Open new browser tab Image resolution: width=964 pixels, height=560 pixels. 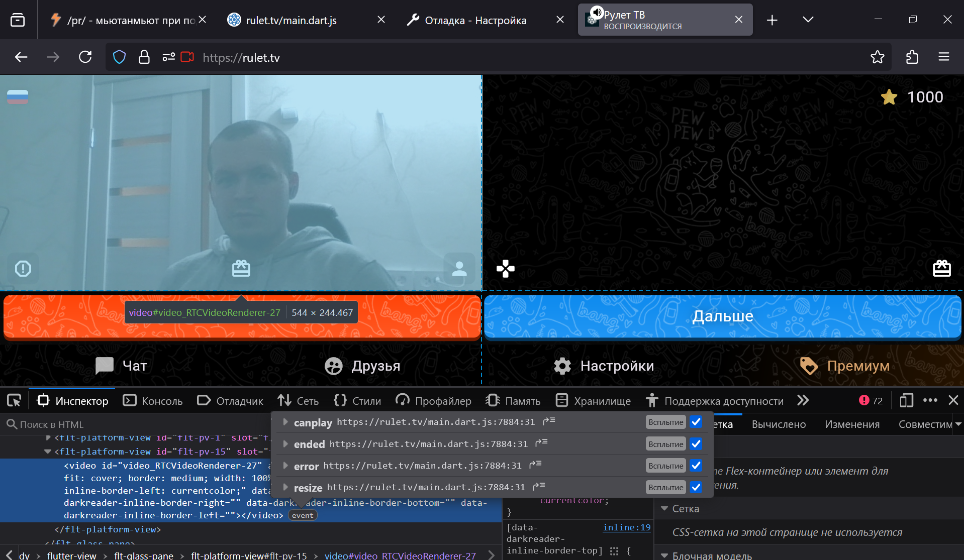click(x=773, y=20)
